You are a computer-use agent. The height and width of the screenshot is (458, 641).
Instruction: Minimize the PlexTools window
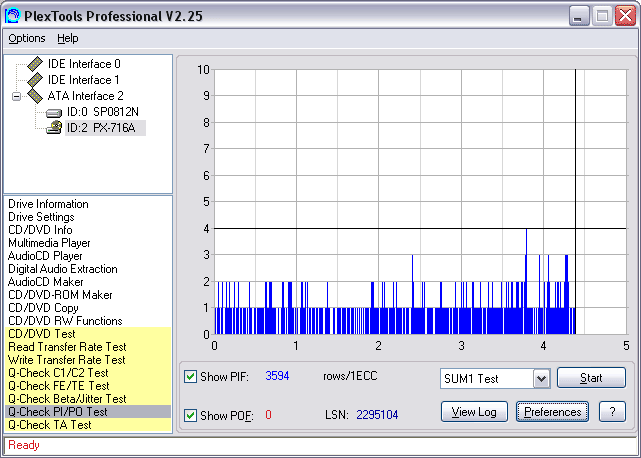point(579,16)
